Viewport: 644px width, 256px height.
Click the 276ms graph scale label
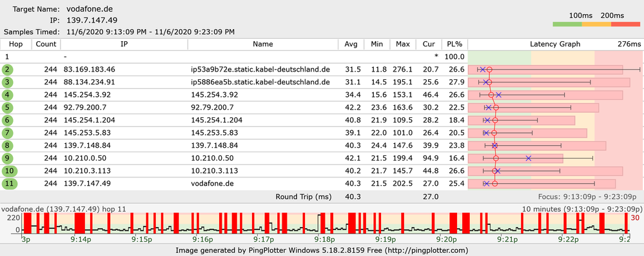pyautogui.click(x=630, y=44)
